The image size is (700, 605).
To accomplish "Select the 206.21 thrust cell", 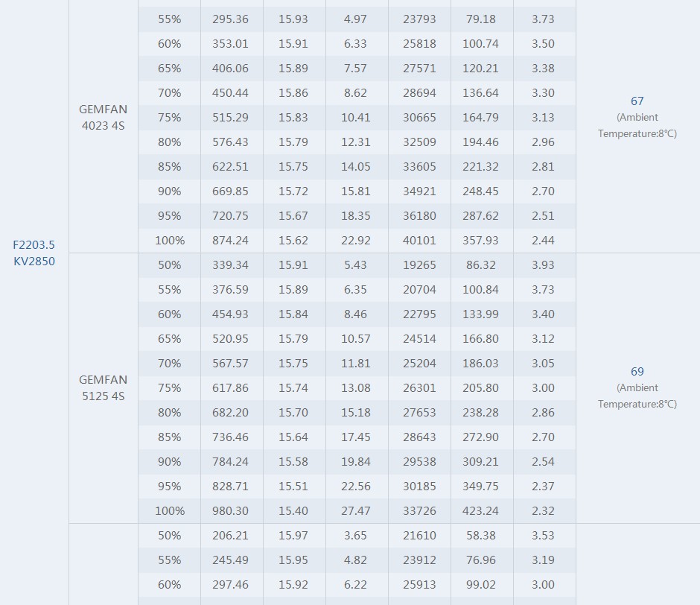I will point(230,536).
